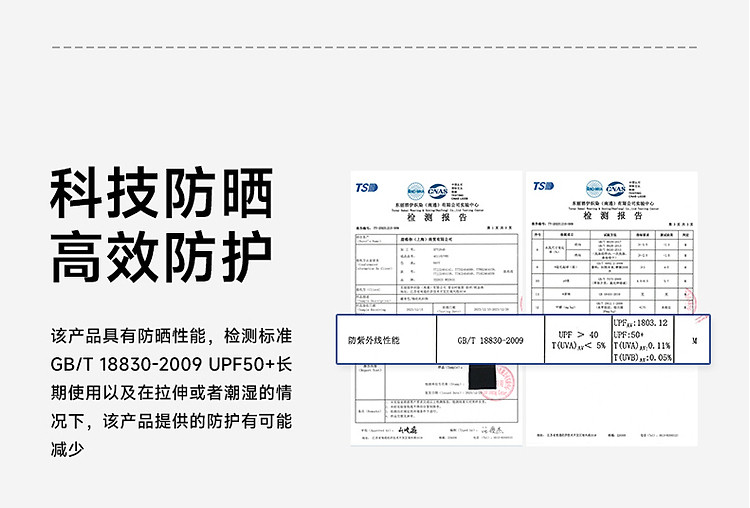
Task: Click the ilac-MRA seal on right report
Action: click(593, 189)
